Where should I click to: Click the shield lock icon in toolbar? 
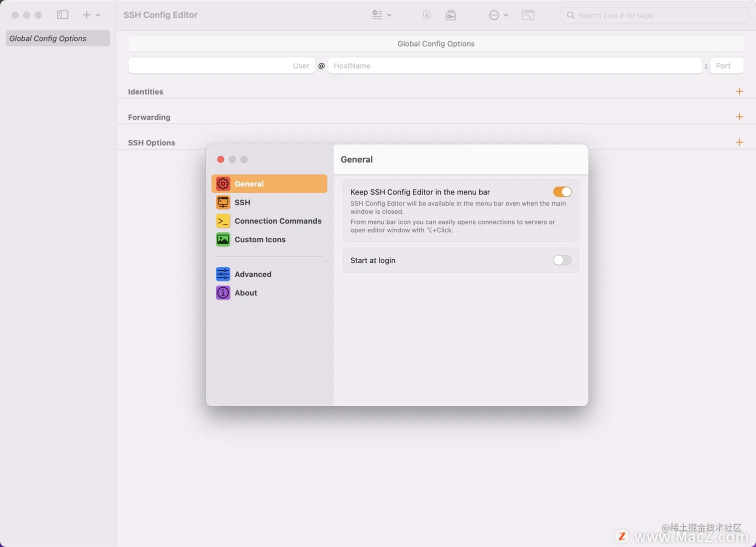[x=426, y=15]
